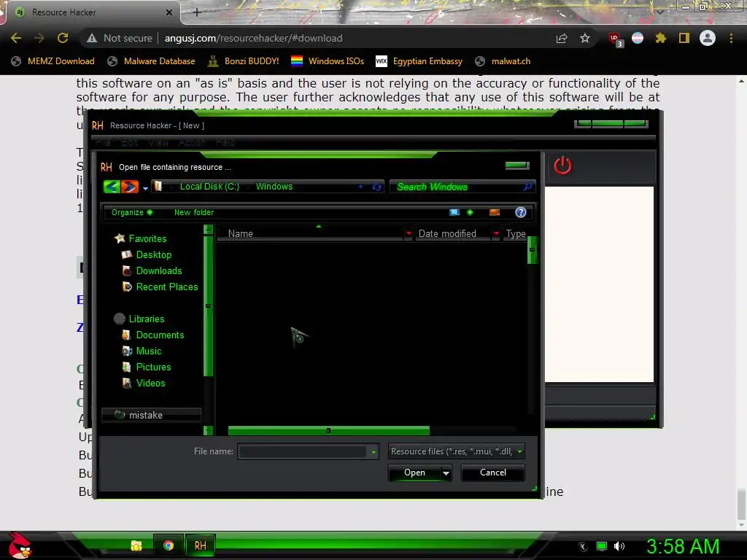Open Chrome from the taskbar

[x=169, y=545]
